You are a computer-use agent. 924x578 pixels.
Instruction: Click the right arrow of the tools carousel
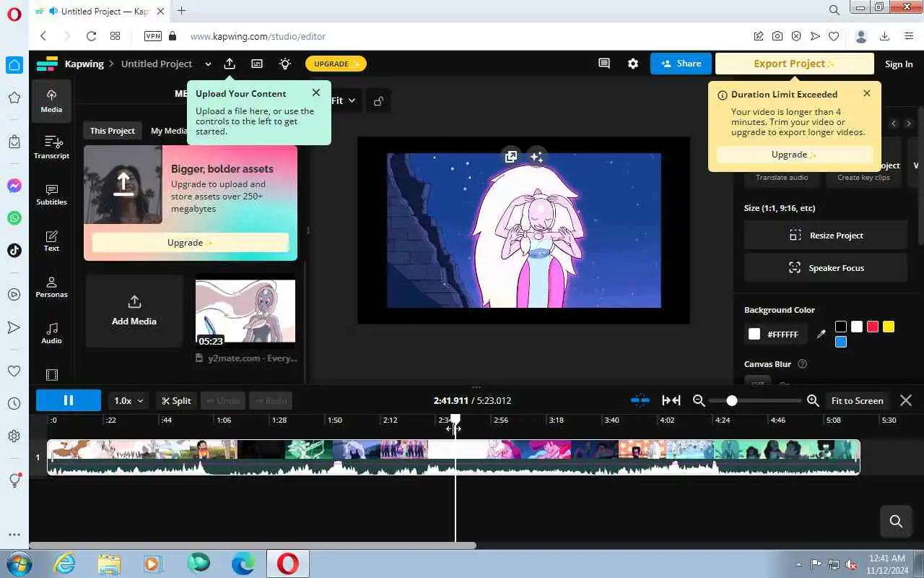click(909, 124)
